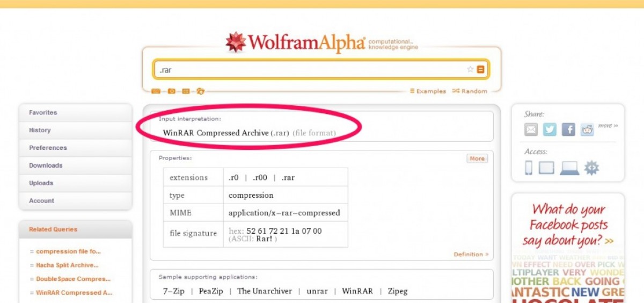Open related query Hacha Split Archive...
This screenshot has height=303, width=644.
tap(67, 265)
